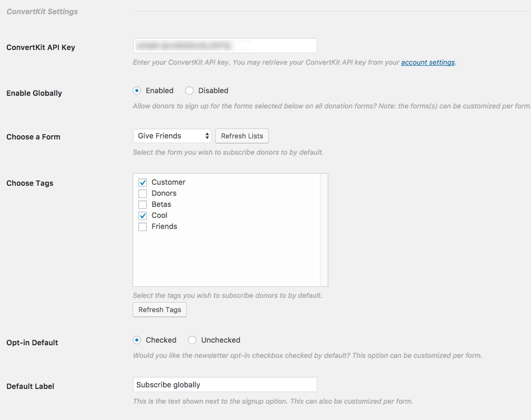531x420 pixels.
Task: Select the Unchecked opt-in radio button
Action: pos(192,340)
